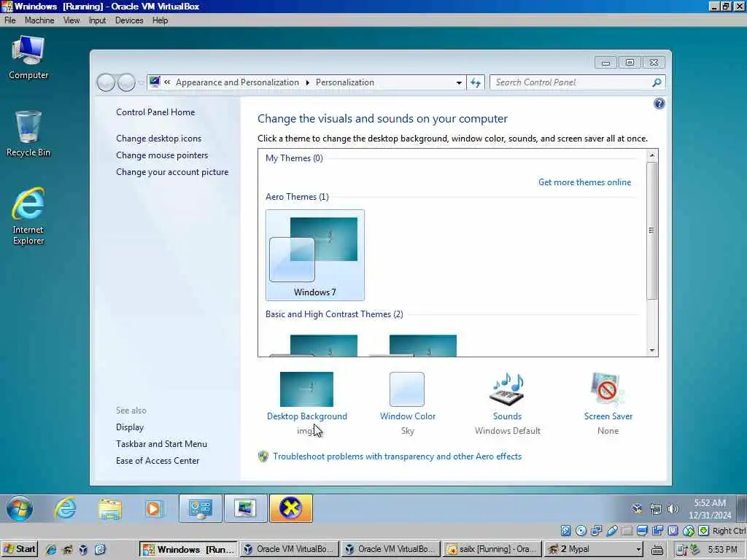The height and width of the screenshot is (560, 747).
Task: Click Control Panel back navigation arrow
Action: (x=106, y=82)
